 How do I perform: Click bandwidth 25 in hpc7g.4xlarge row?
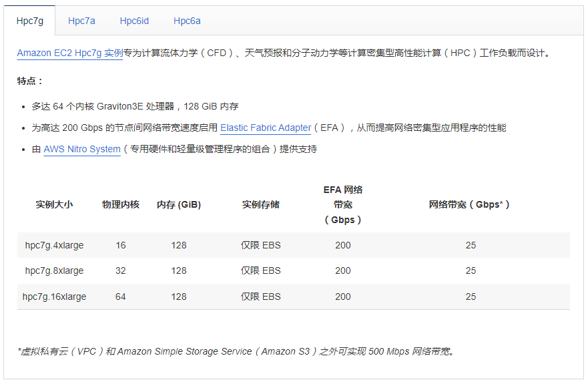pos(471,245)
